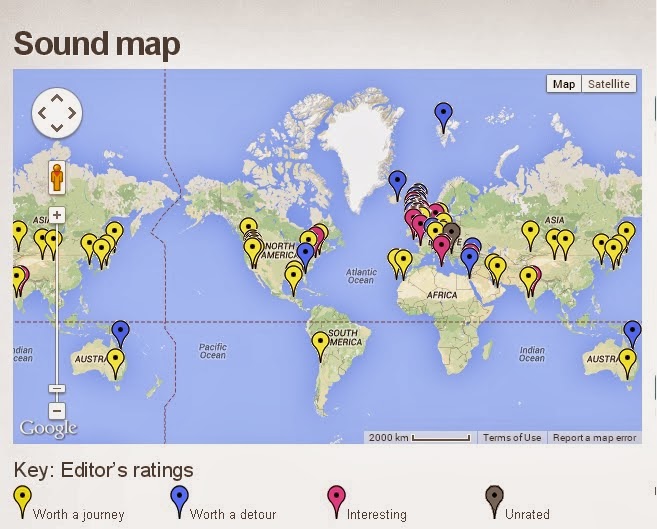The height and width of the screenshot is (529, 657).
Task: Open the yellow pin in South America
Action: pos(321,343)
